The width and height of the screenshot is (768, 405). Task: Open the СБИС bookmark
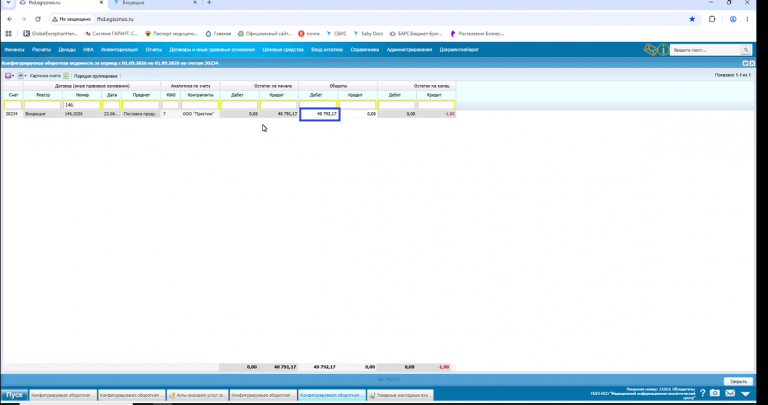[x=336, y=34]
